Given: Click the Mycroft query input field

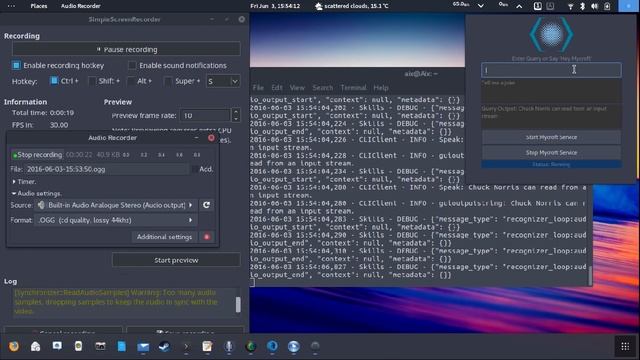Looking at the screenshot, I should click(x=551, y=70).
